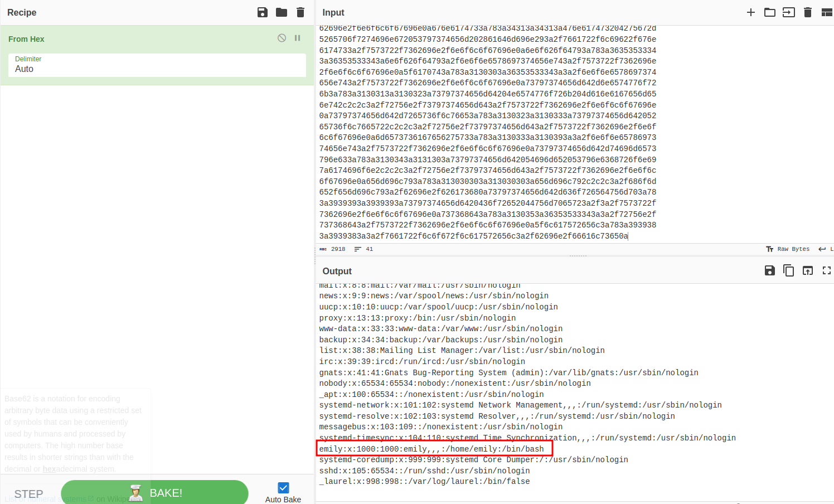834x504 pixels.
Task: Click inside the hex input text area
Action: (574, 134)
